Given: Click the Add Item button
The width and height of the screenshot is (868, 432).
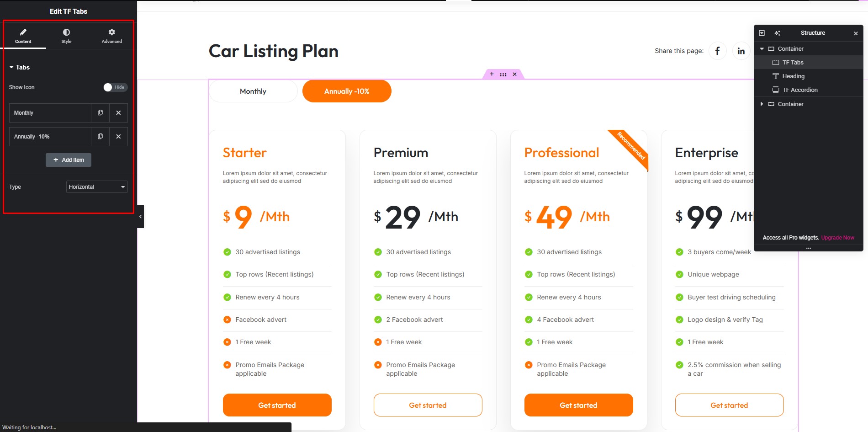Looking at the screenshot, I should (69, 160).
